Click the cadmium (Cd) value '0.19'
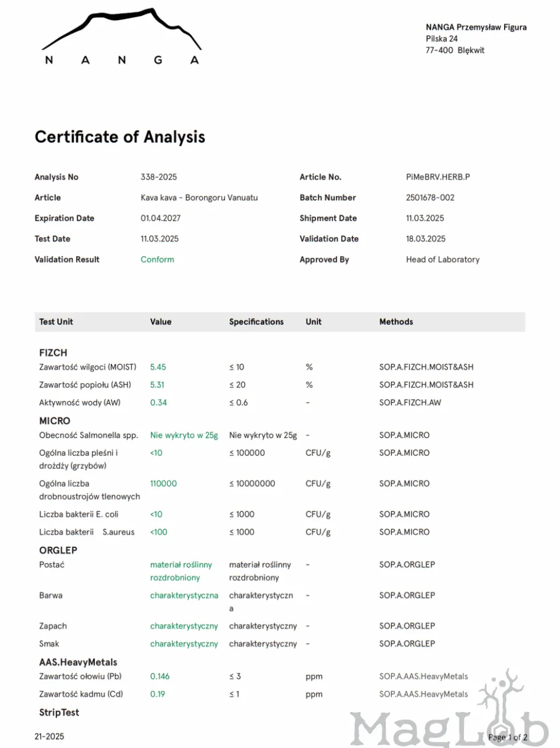Image resolution: width=560 pixels, height=748 pixels. tap(158, 694)
